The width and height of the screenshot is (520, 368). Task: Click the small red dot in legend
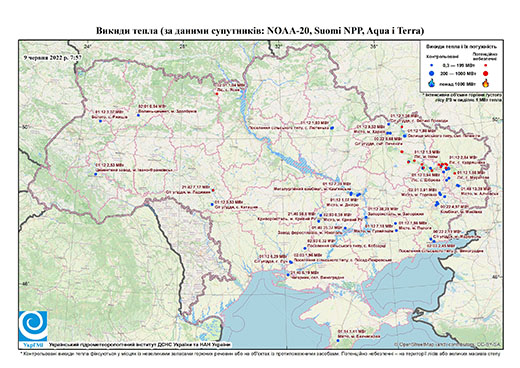click(x=485, y=66)
